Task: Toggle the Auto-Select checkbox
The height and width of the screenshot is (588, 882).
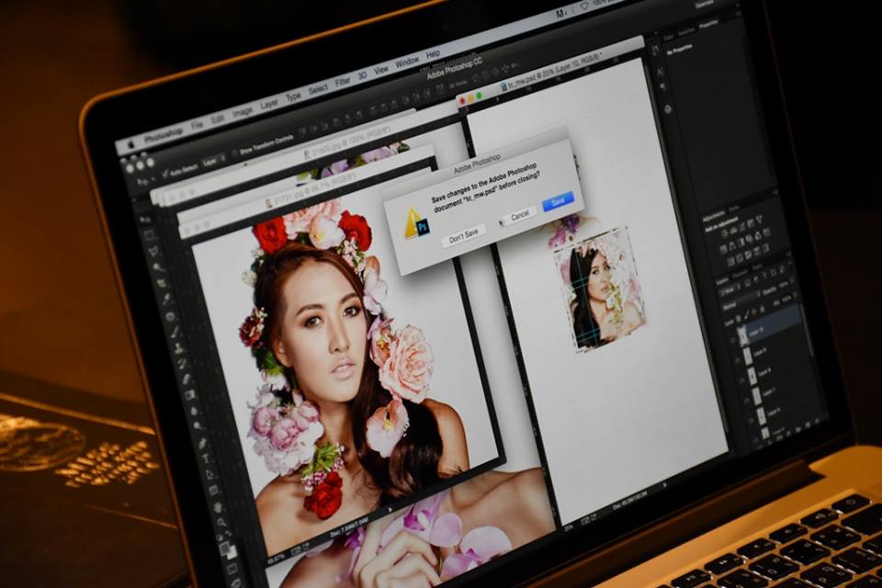Action: pyautogui.click(x=166, y=173)
